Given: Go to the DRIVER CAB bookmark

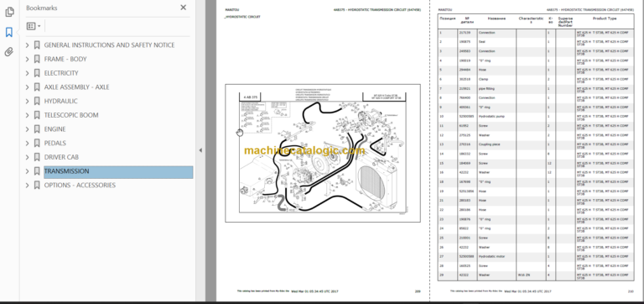Looking at the screenshot, I should point(61,157).
